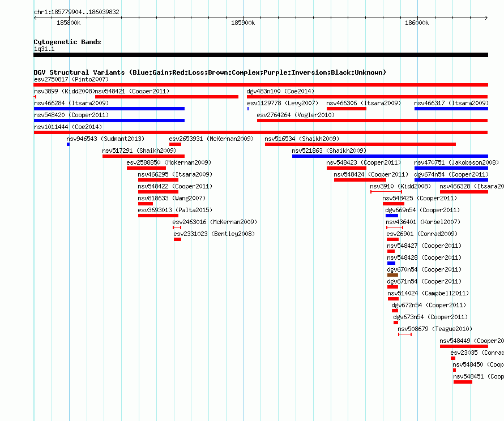The height and width of the screenshot is (421, 504).
Task: Select the nsv3899 (Kidd2008) variant label
Action: 65,91
